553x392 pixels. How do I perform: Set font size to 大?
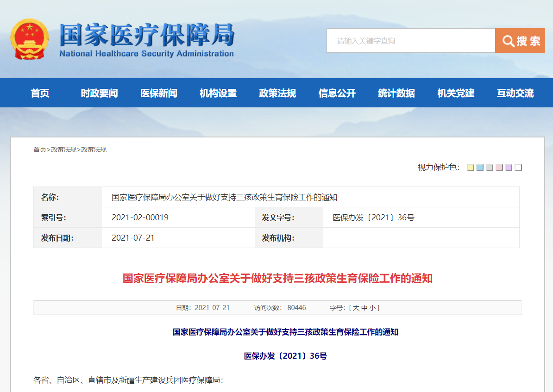pyautogui.click(x=356, y=308)
